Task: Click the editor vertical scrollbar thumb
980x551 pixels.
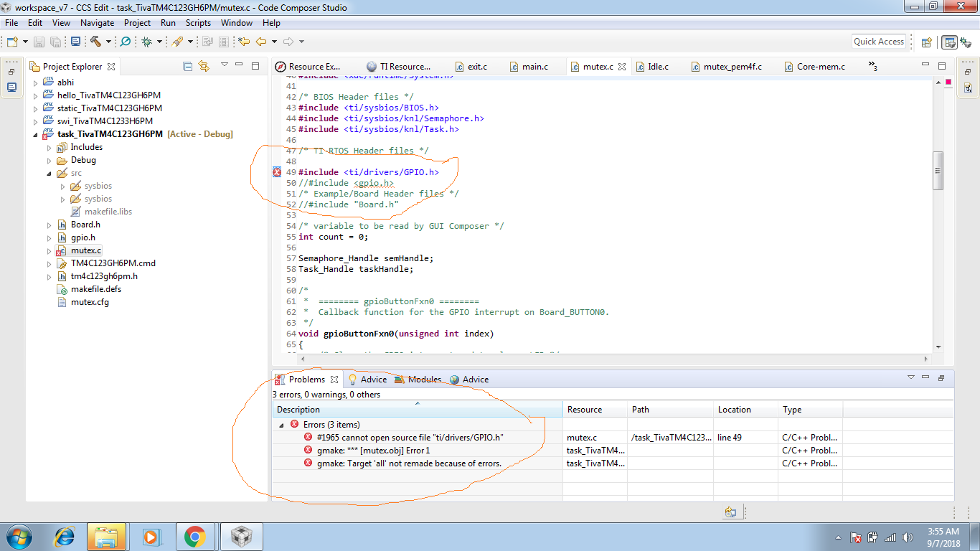Action: (x=937, y=171)
